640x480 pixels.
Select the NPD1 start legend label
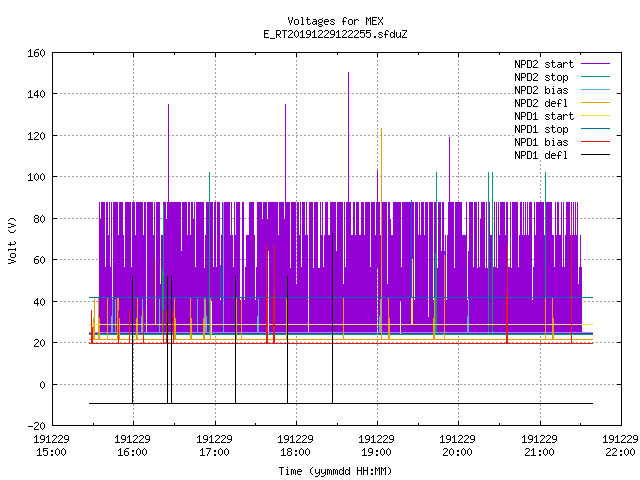(544, 116)
